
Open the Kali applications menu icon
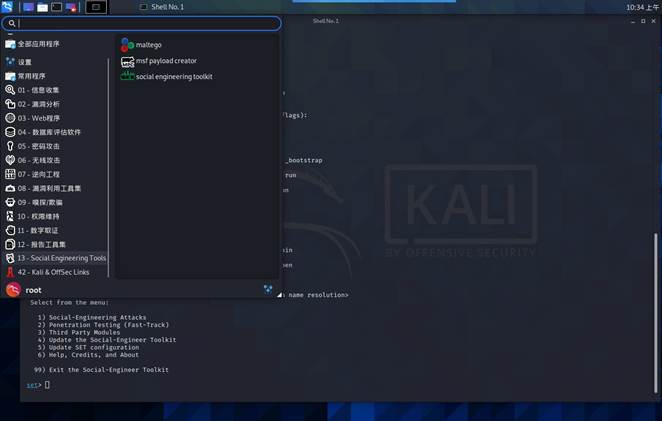click(7, 6)
